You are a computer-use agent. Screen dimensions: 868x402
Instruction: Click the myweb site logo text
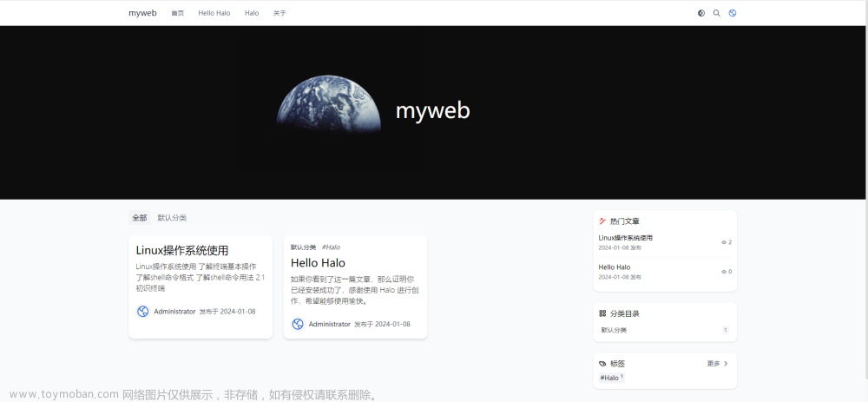pos(143,13)
